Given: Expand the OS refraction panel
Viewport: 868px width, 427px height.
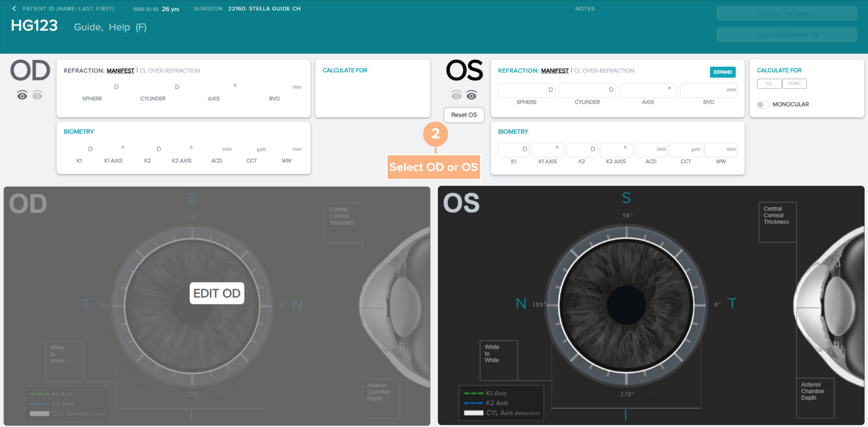Looking at the screenshot, I should (x=722, y=72).
